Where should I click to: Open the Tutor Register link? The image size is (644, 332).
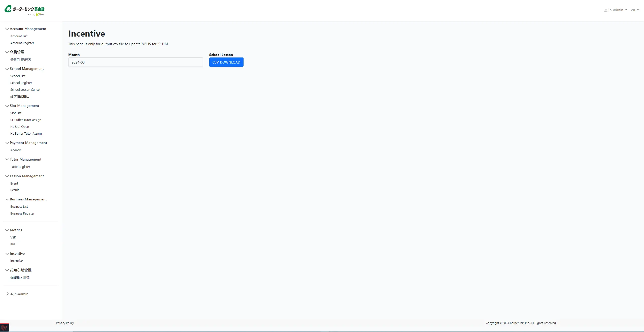coord(20,167)
